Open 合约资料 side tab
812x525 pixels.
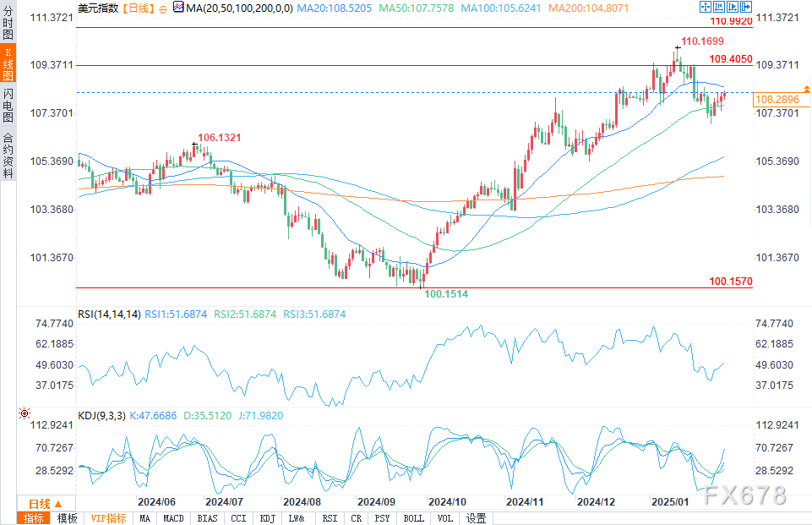point(8,156)
